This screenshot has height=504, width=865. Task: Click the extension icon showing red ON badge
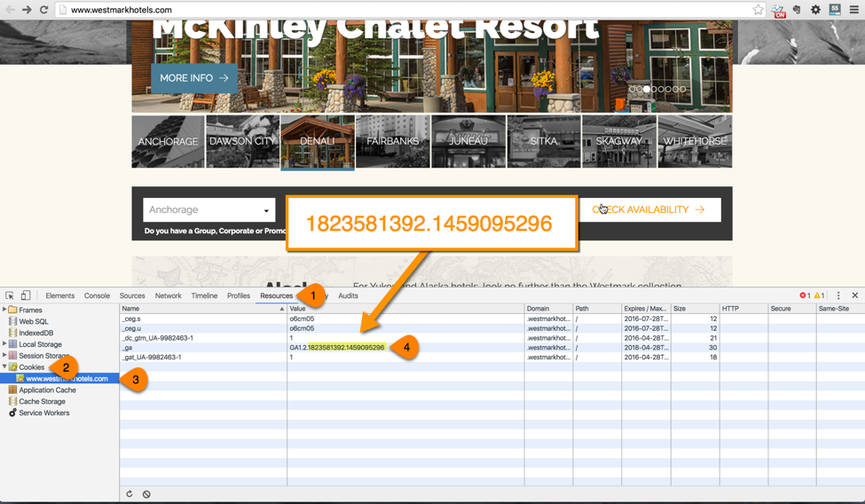(778, 11)
